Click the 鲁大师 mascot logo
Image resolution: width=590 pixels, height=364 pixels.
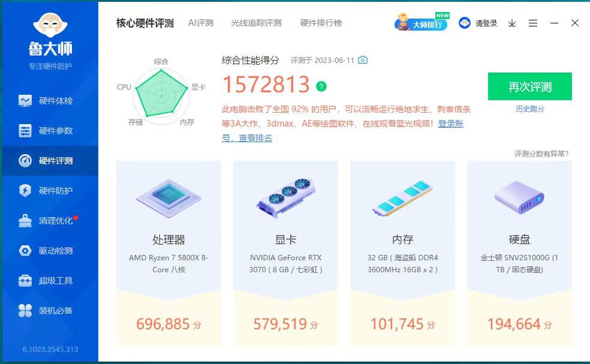click(x=50, y=25)
